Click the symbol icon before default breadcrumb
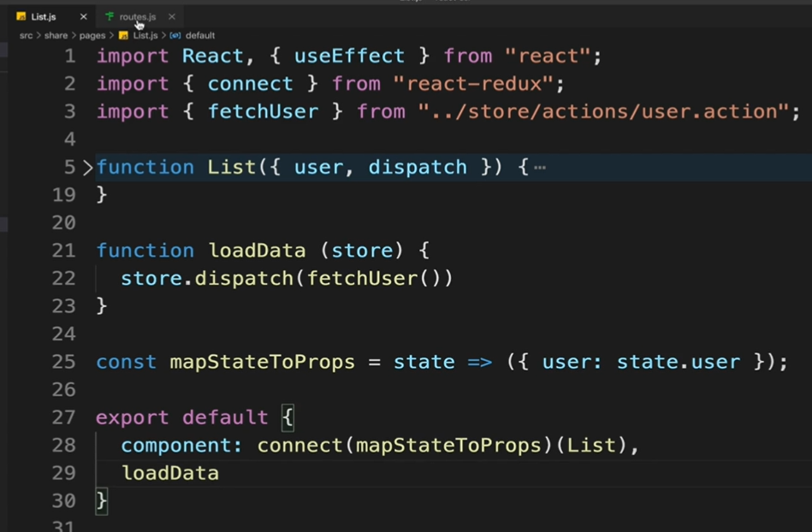 [x=175, y=35]
